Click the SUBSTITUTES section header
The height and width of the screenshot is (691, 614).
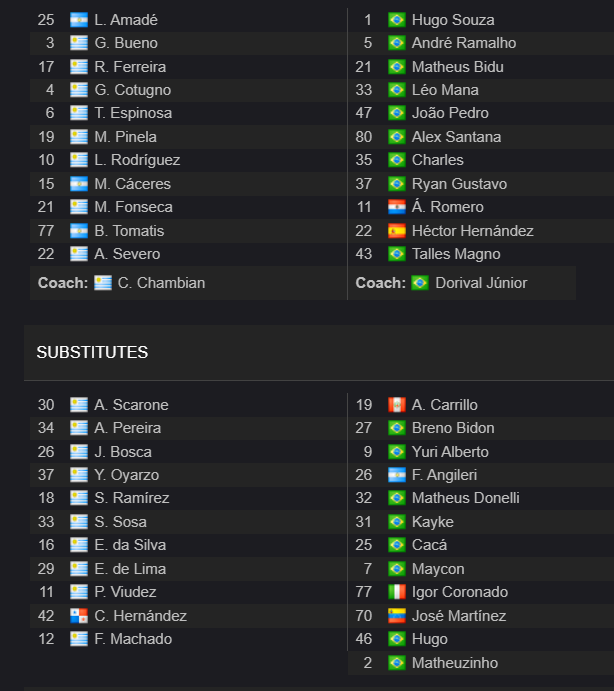pos(92,352)
